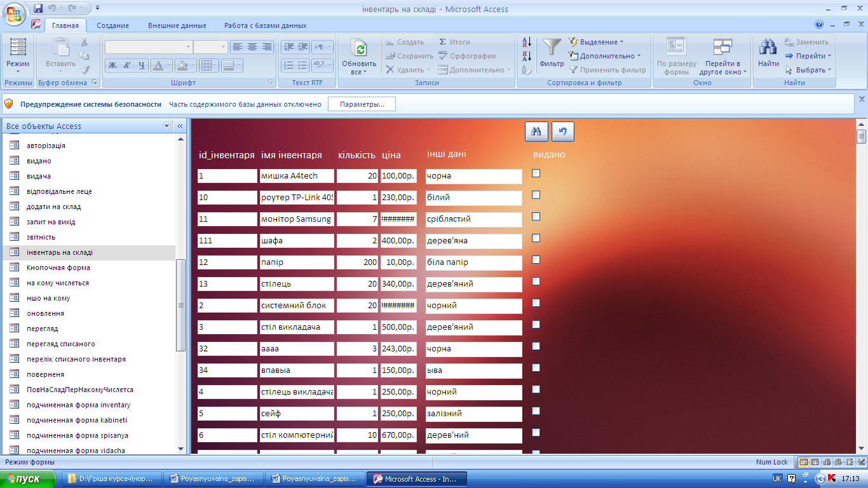Toggle bold Ж formatting
The image size is (868, 488).
click(x=112, y=65)
